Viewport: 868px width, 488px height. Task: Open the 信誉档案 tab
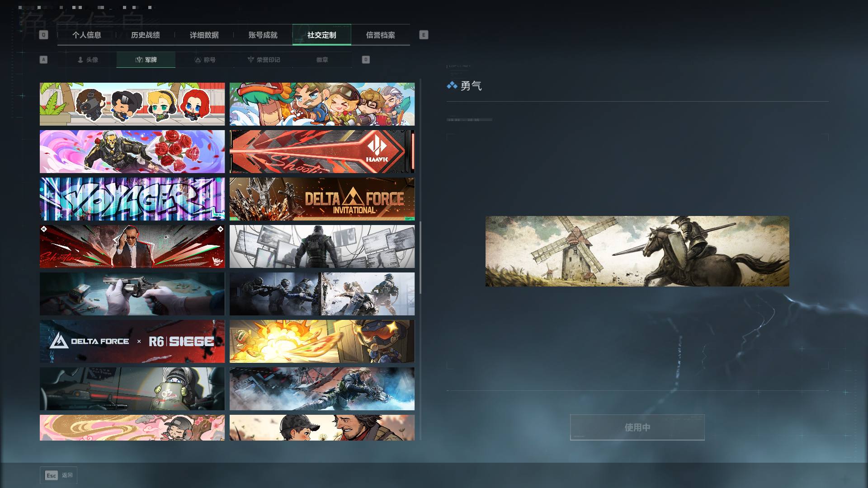[381, 35]
